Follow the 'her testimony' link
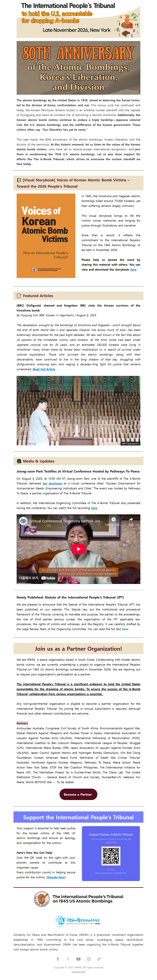157x980 pixels. coord(53,483)
